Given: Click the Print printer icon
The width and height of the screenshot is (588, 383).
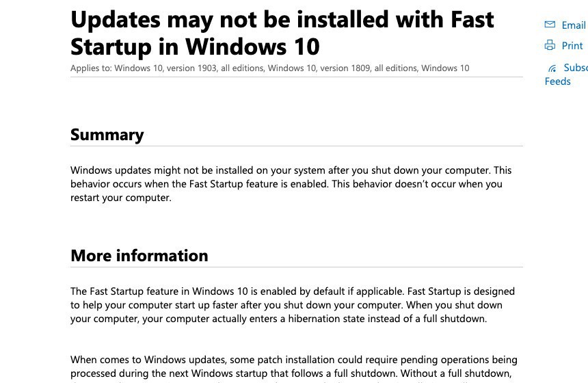Looking at the screenshot, I should tap(550, 46).
